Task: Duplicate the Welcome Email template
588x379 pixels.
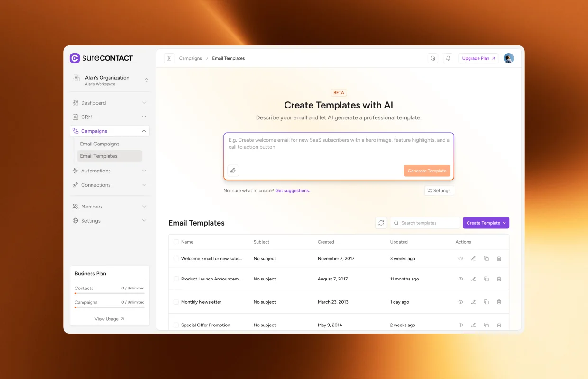Action: pos(486,259)
